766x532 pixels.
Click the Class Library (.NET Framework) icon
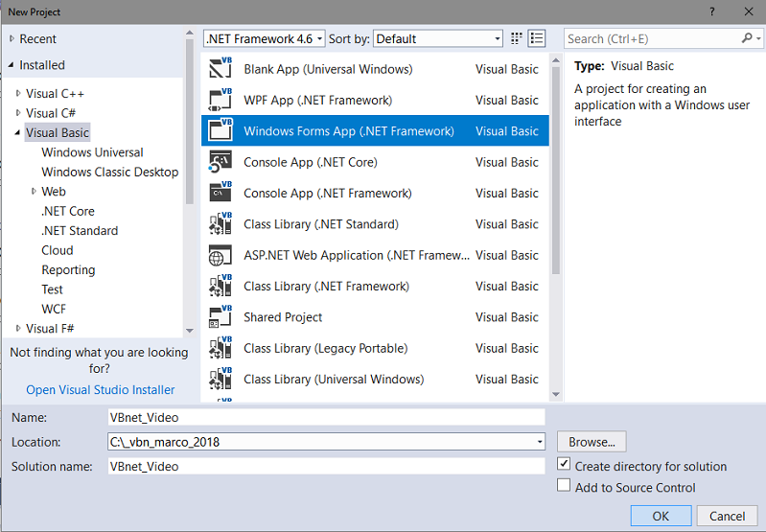coord(221,286)
